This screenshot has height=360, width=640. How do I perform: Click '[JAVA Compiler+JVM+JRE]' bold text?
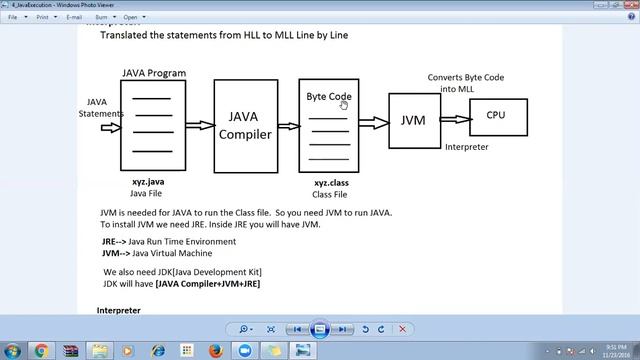pyautogui.click(x=208, y=284)
